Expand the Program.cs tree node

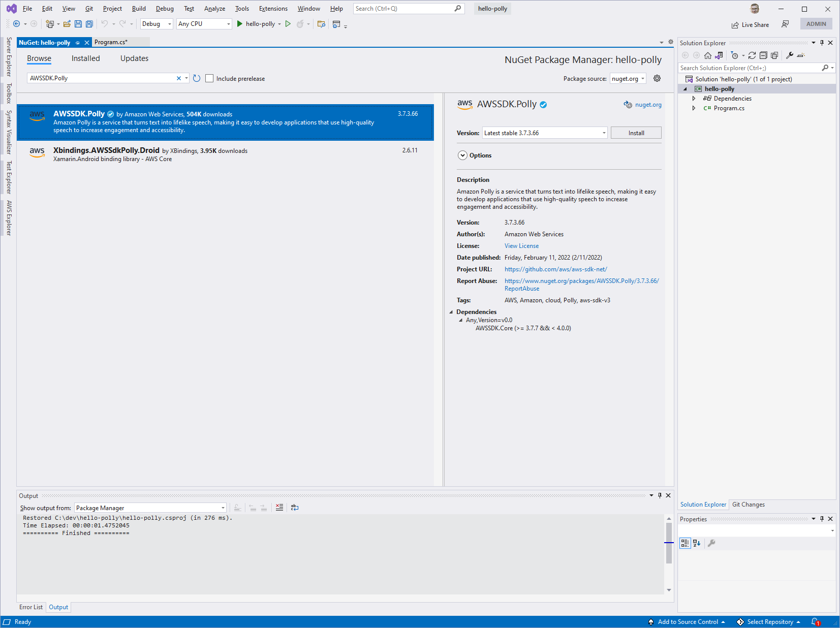[x=694, y=108]
